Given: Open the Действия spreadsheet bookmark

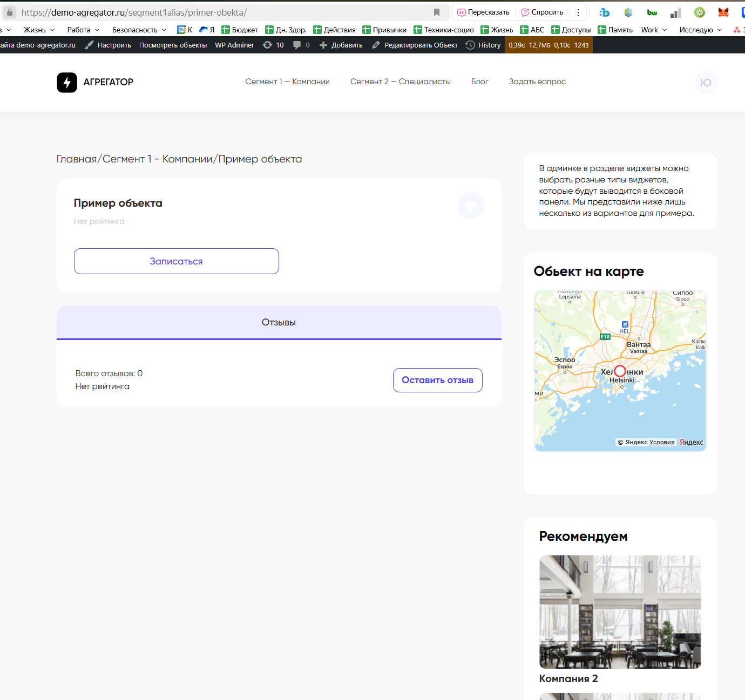Looking at the screenshot, I should click(x=335, y=30).
